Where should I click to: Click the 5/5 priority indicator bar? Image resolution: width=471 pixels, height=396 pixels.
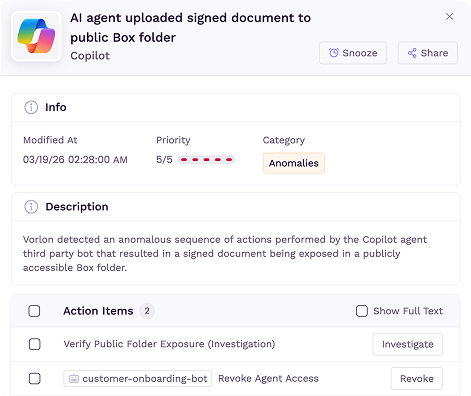point(207,160)
